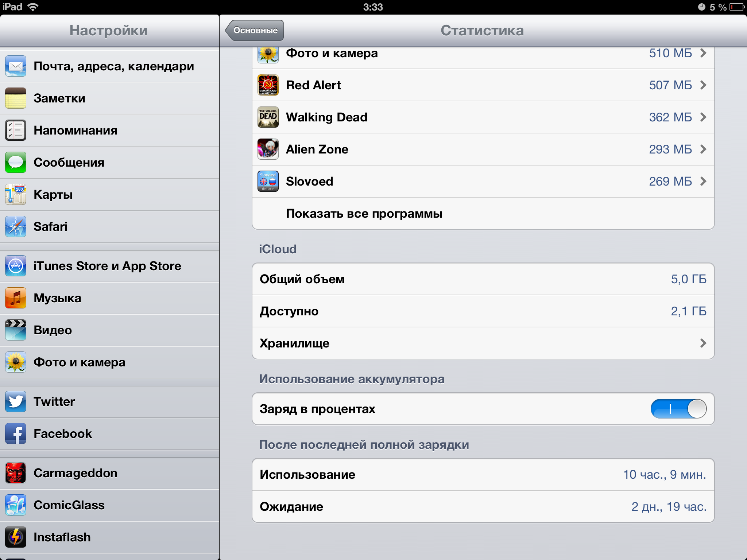The width and height of the screenshot is (747, 560).
Task: Go back with the Основные button
Action: pyautogui.click(x=254, y=30)
